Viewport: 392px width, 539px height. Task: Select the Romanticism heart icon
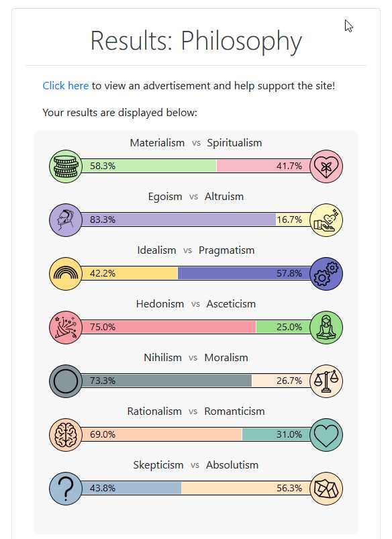326,434
